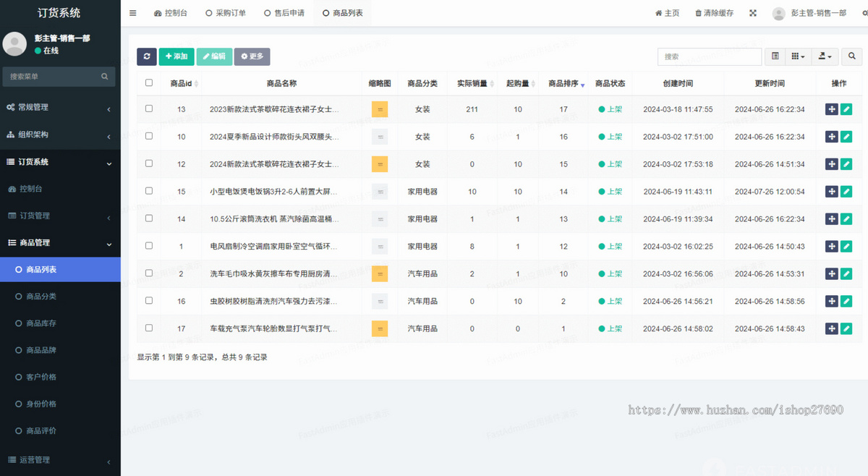Click the user avatar in the top bar
868x476 pixels.
(x=779, y=13)
